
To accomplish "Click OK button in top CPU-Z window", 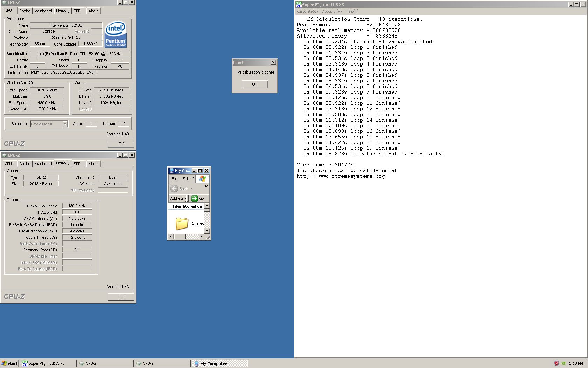I will pos(121,144).
